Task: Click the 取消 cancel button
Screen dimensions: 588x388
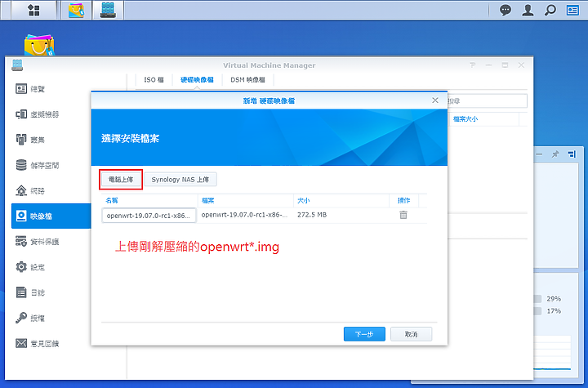Action: 412,334
